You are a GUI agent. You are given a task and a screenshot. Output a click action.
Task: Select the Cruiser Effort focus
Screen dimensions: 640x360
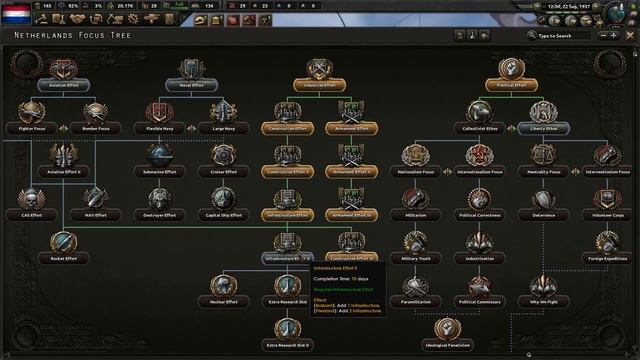click(x=224, y=162)
